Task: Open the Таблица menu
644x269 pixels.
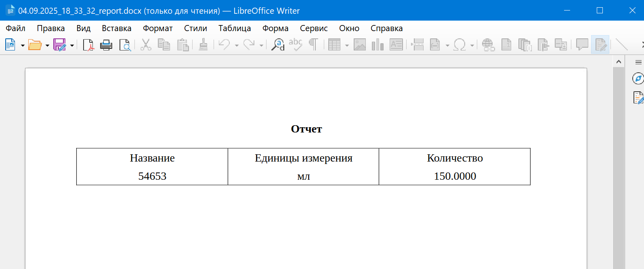Action: click(x=235, y=28)
